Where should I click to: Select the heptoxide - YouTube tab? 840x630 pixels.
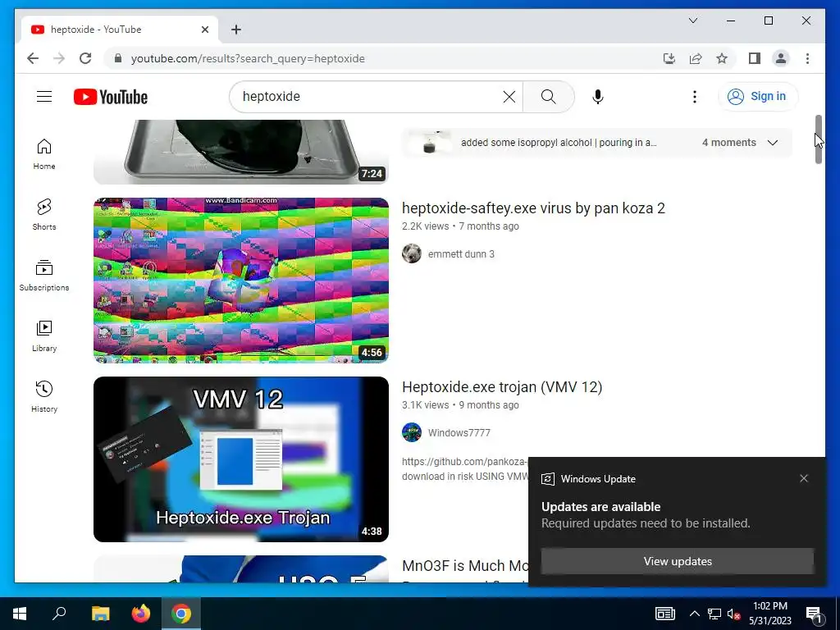click(x=120, y=30)
